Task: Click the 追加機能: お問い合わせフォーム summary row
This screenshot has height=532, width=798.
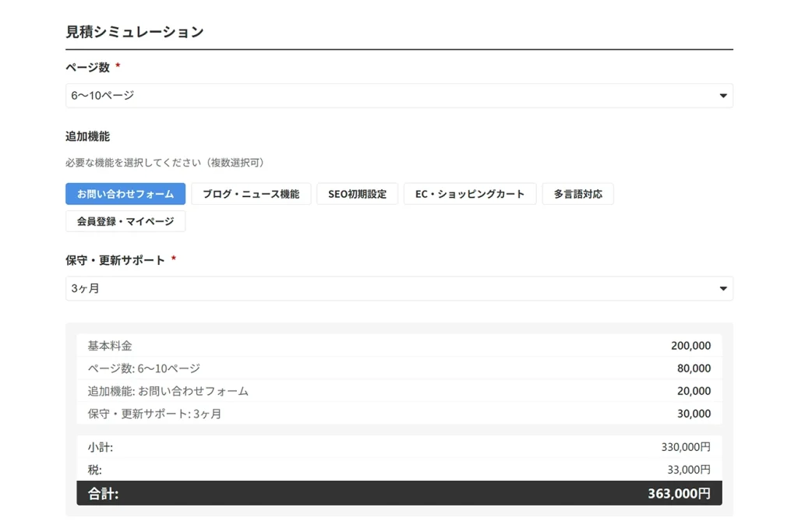Action: (399, 391)
